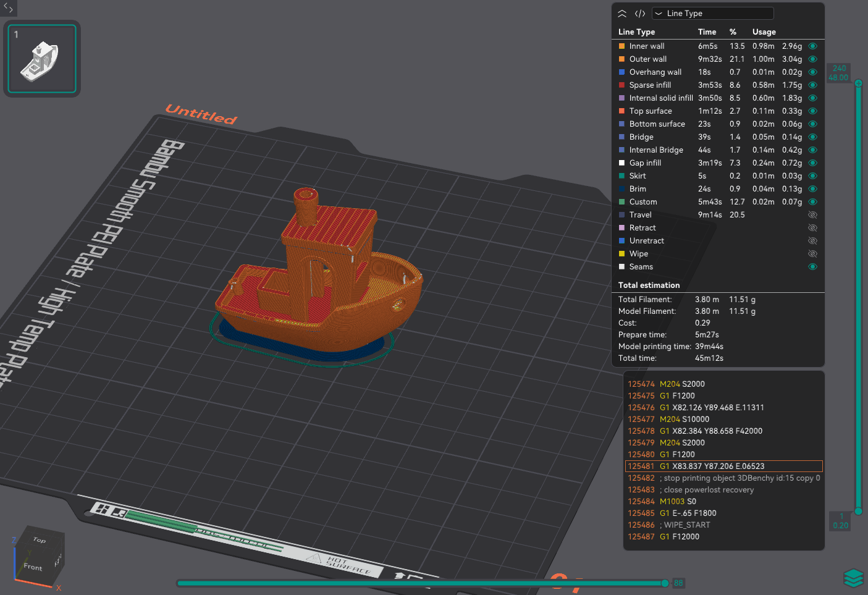Show Unretract points with its crossed eye icon
868x595 pixels.
pyautogui.click(x=813, y=241)
